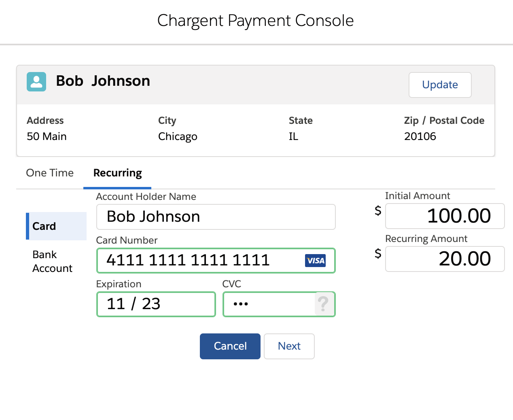Click the Recurring Amount field showing 20.00
Viewport: 513px width, 420px height.
[x=444, y=259]
